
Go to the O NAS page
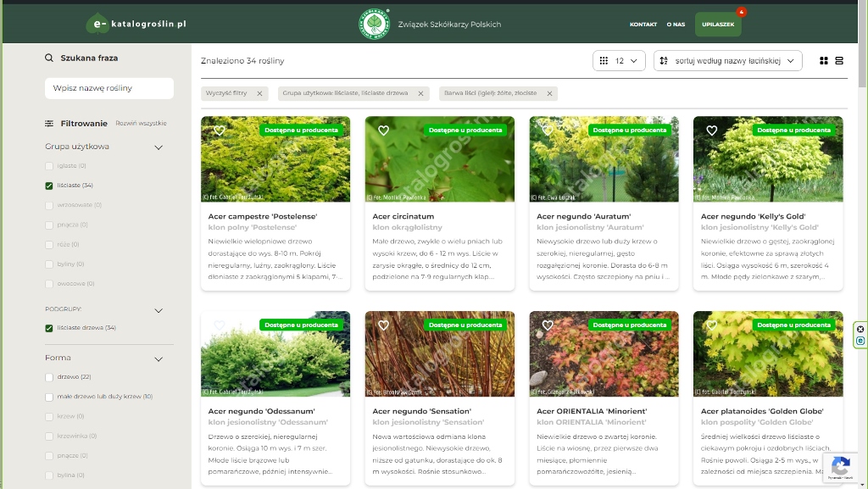coord(676,25)
